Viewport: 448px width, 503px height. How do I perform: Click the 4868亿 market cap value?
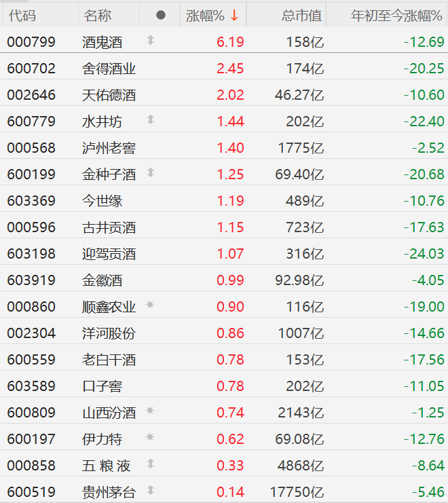pyautogui.click(x=301, y=466)
